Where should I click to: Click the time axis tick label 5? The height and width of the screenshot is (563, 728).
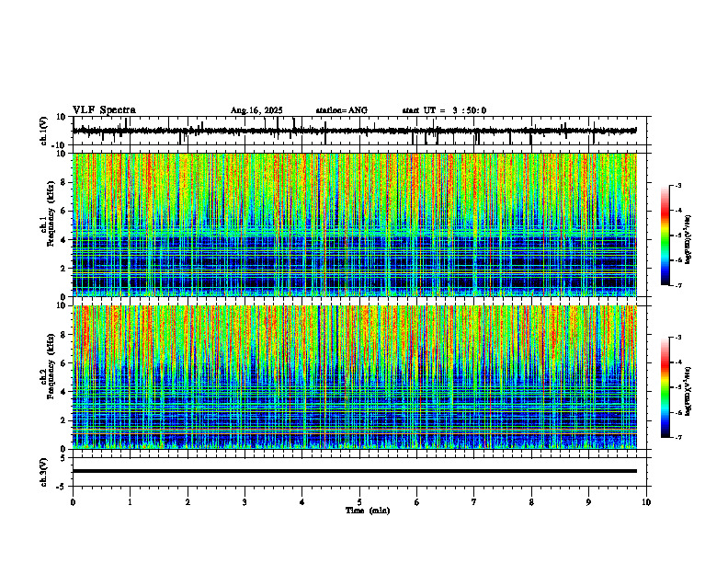point(359,502)
